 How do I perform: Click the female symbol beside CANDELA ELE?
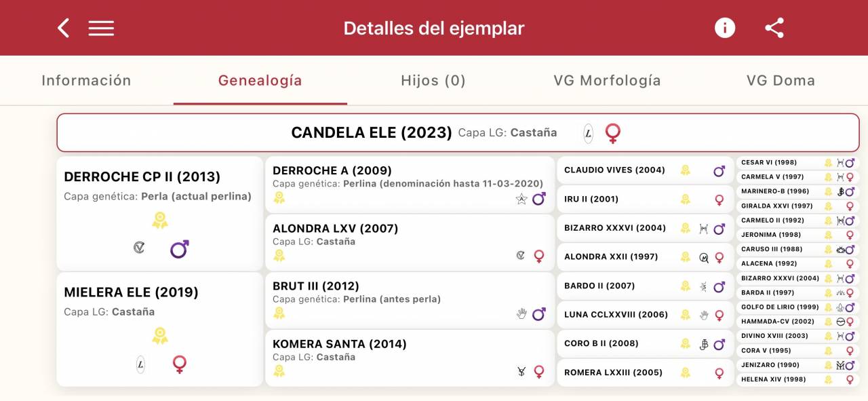[x=613, y=133]
